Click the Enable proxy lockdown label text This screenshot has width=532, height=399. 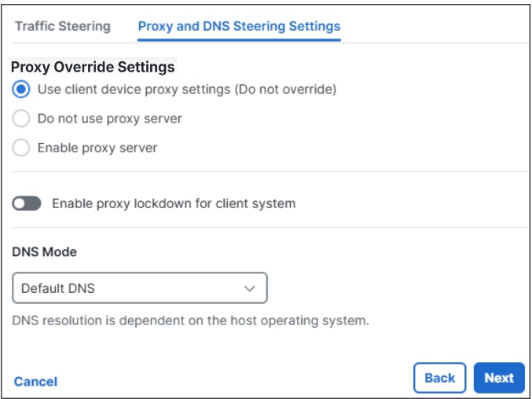(174, 203)
